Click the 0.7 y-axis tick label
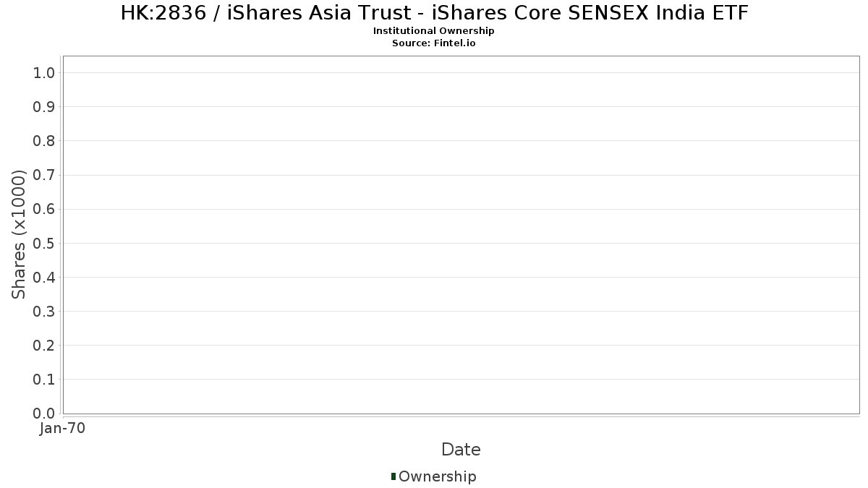Image resolution: width=868 pixels, height=488 pixels. pyautogui.click(x=44, y=175)
